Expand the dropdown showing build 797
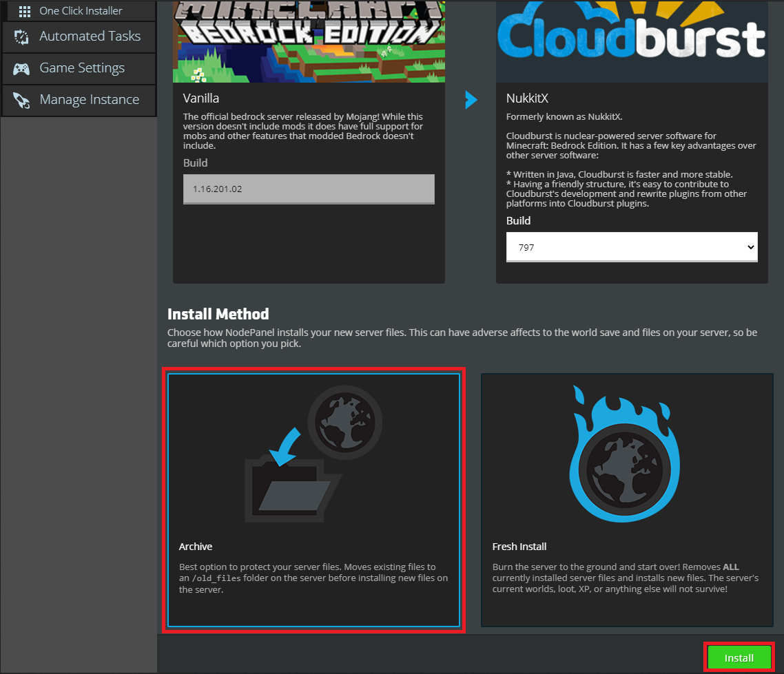The height and width of the screenshot is (674, 784). tap(632, 246)
